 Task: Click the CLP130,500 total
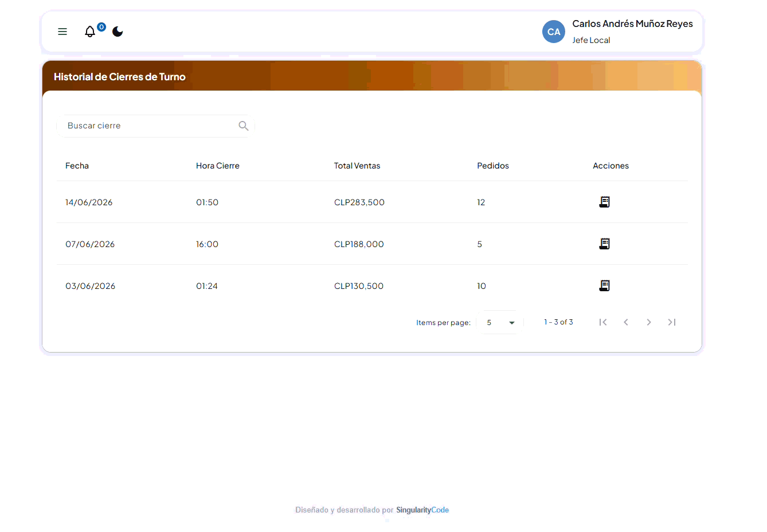[x=359, y=286]
